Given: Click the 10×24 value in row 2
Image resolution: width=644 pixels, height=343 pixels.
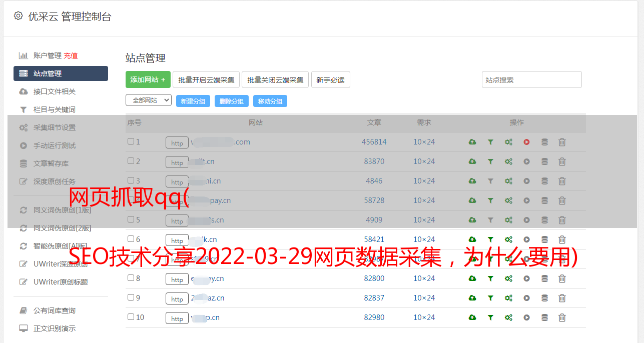Looking at the screenshot, I should coord(424,161).
